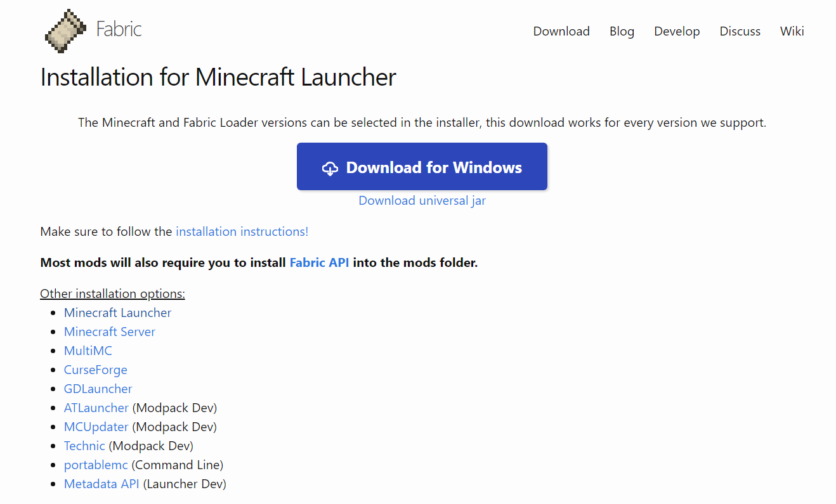Click the Fabric logo icon
Image resolution: width=836 pixels, height=504 pixels.
65,30
